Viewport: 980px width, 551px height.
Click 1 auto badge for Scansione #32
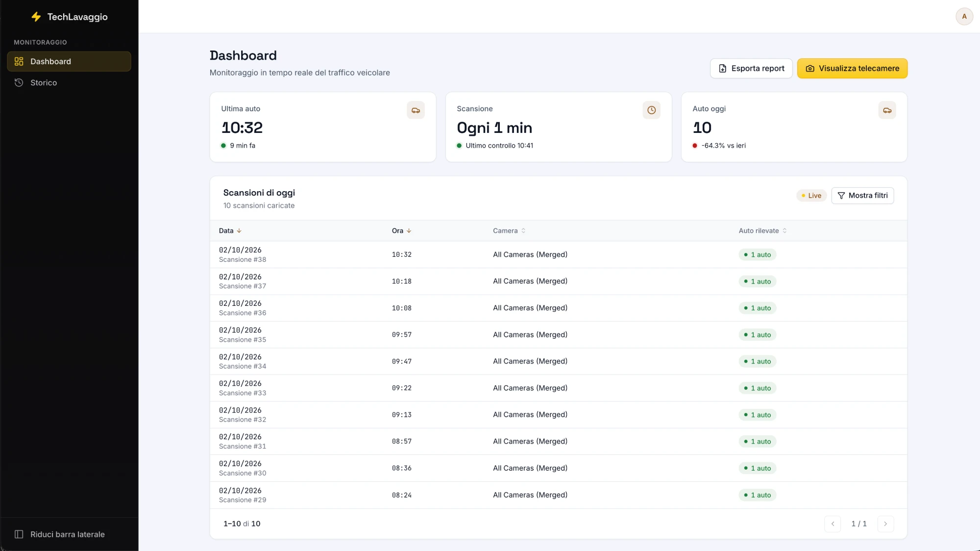tap(757, 415)
